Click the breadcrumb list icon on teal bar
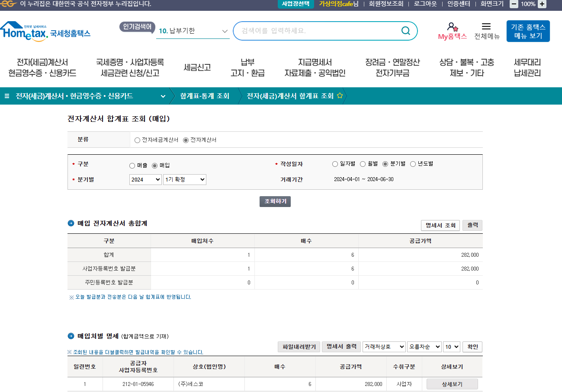This screenshot has width=562, height=392. click(x=7, y=96)
